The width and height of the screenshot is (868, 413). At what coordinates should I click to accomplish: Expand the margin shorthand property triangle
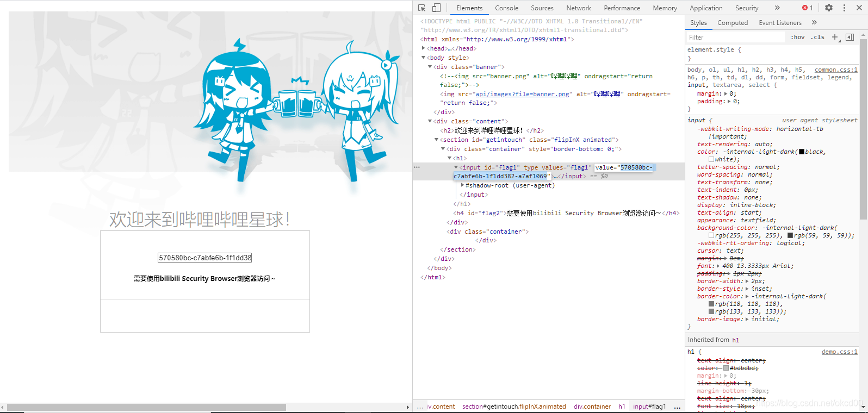click(x=726, y=93)
